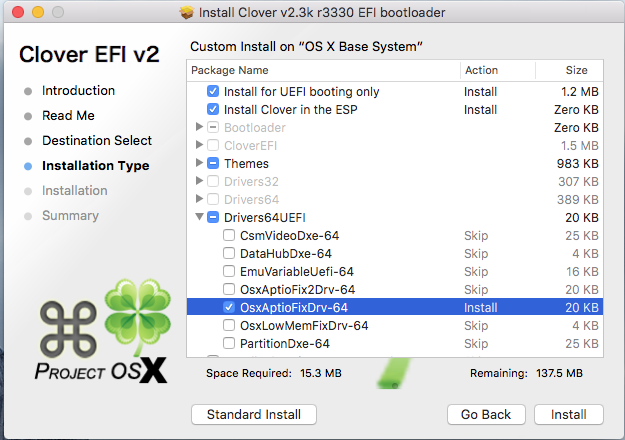Click the 1.2 MB size value
The height and width of the screenshot is (440, 625).
coord(580,92)
